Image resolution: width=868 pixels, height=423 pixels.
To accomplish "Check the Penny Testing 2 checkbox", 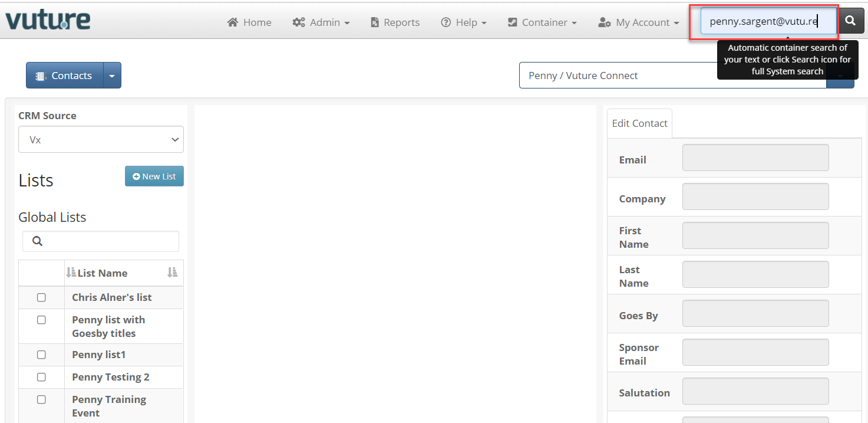I will [x=41, y=377].
